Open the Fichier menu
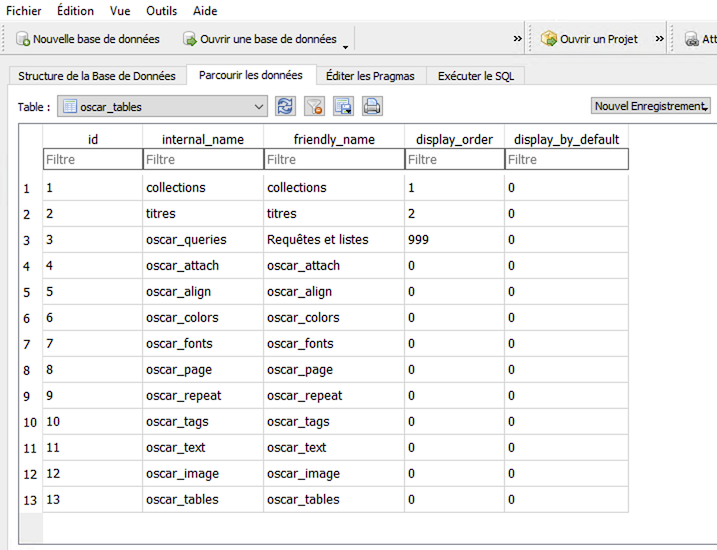 point(24,11)
